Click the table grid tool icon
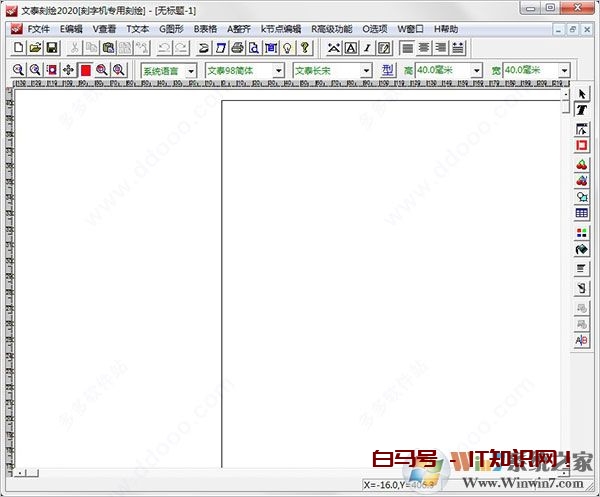 click(582, 213)
